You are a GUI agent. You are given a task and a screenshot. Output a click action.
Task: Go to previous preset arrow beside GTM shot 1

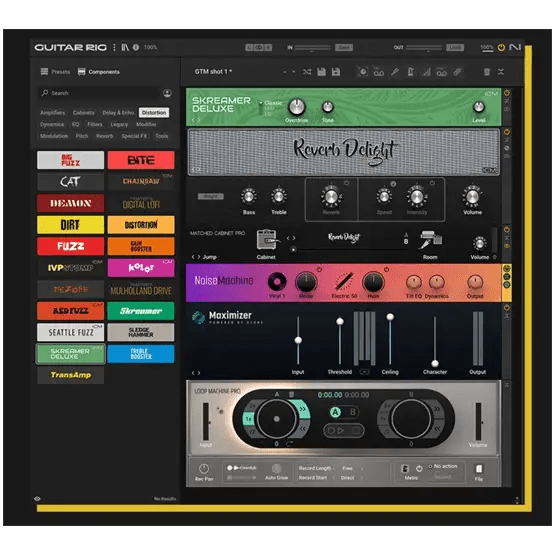click(x=285, y=72)
